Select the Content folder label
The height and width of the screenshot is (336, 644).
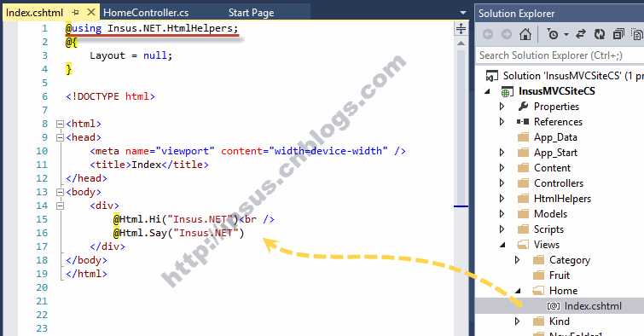click(x=552, y=168)
